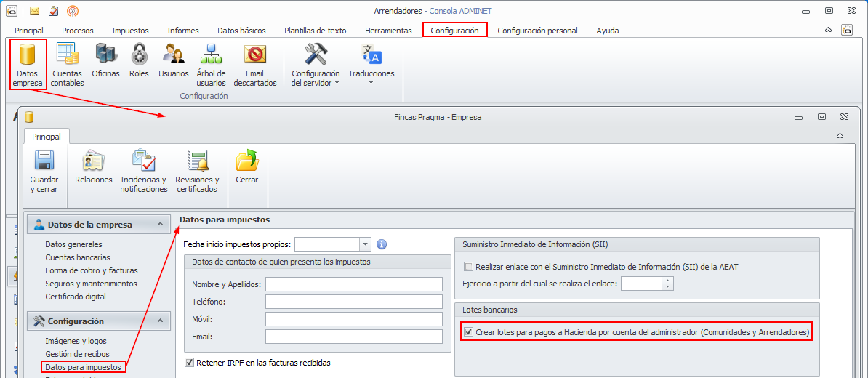The height and width of the screenshot is (378, 868).
Task: Select Forma de cobro y facturas
Action: pos(92,270)
